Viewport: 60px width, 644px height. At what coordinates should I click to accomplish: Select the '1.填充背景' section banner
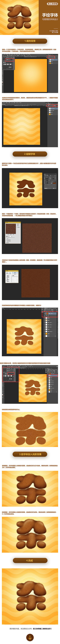30,41
